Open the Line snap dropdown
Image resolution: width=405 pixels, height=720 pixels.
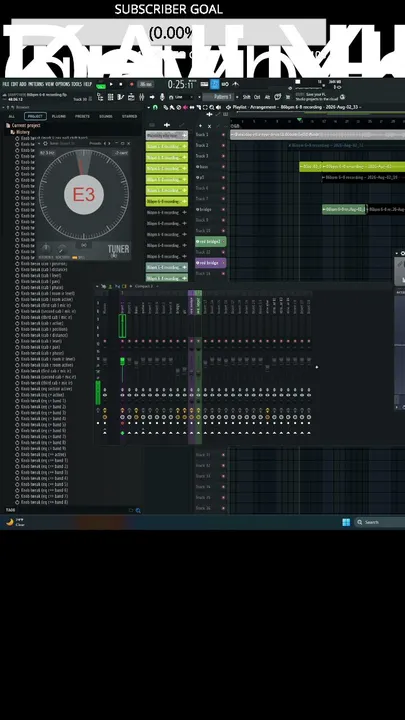point(184,97)
